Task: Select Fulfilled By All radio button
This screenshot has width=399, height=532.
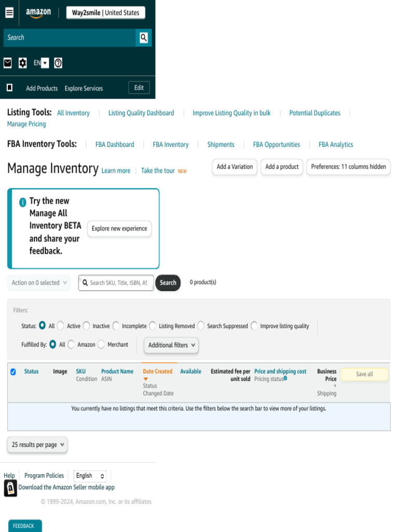Action: click(x=52, y=344)
